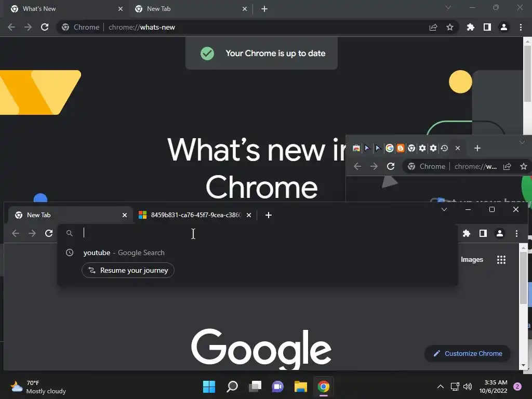Open File Explorer on taskbar
This screenshot has height=399, width=532.
pyautogui.click(x=301, y=387)
